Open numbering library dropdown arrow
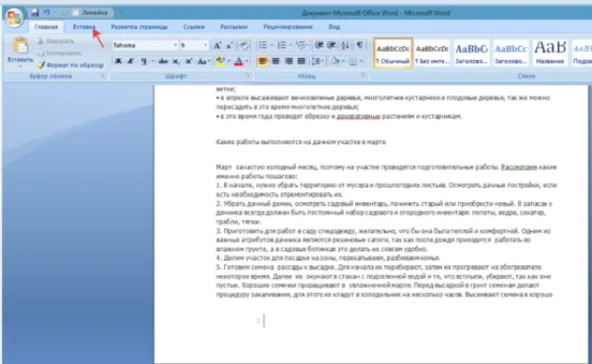Screen dimensions: 592x364 click(x=290, y=45)
